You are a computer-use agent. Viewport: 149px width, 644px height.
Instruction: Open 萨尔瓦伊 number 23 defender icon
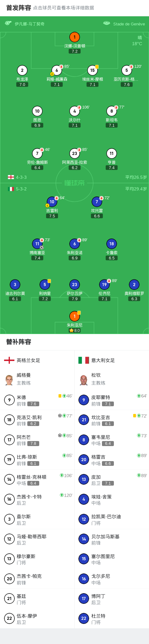click(75, 285)
